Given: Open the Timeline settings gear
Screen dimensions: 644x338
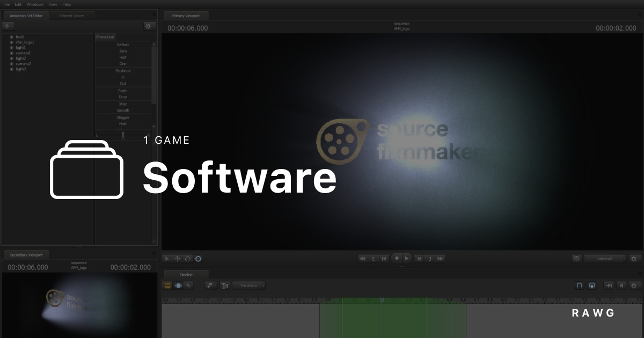Looking at the screenshot, I should coord(635,285).
